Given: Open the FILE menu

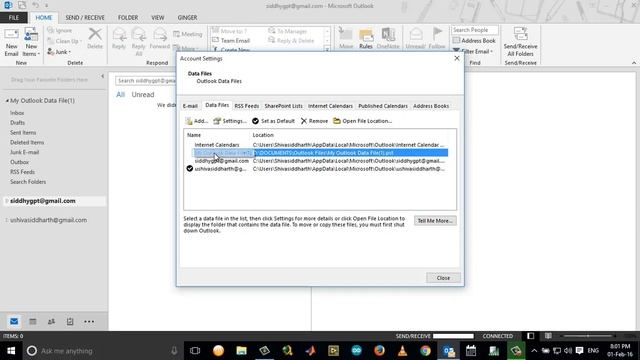Looking at the screenshot, I should 14,18.
